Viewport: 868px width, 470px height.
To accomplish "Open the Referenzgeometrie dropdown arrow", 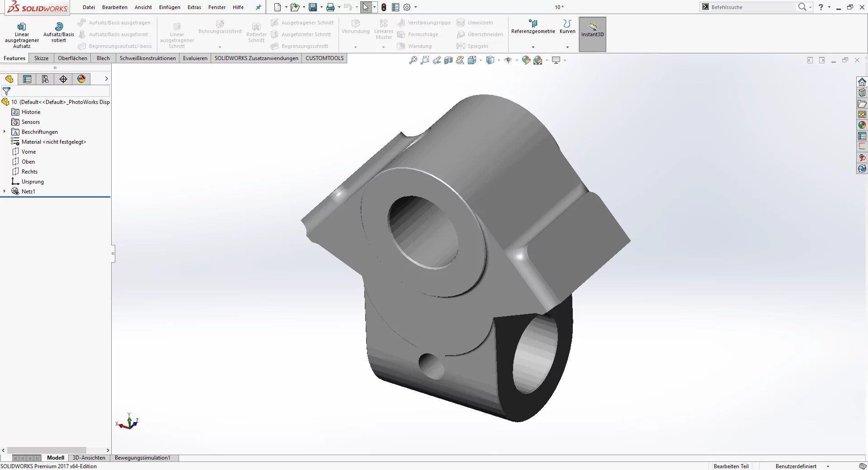I will point(533,47).
